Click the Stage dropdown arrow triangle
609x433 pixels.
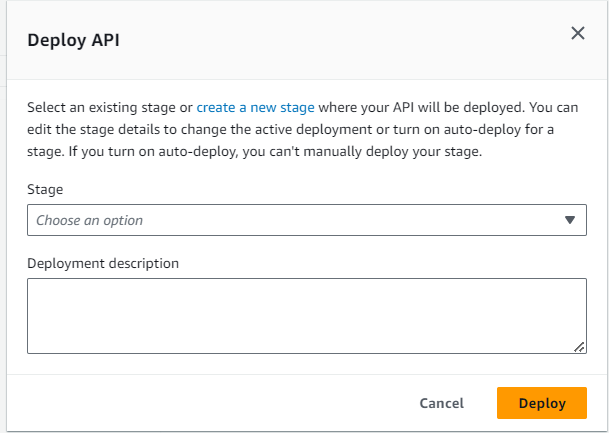(x=569, y=220)
